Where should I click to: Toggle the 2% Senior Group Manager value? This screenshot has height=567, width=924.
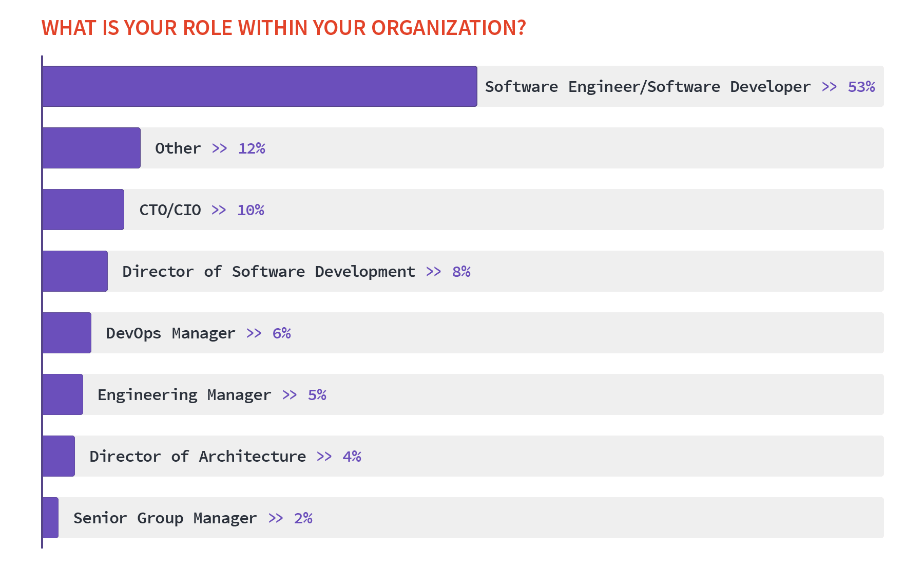pos(303,518)
